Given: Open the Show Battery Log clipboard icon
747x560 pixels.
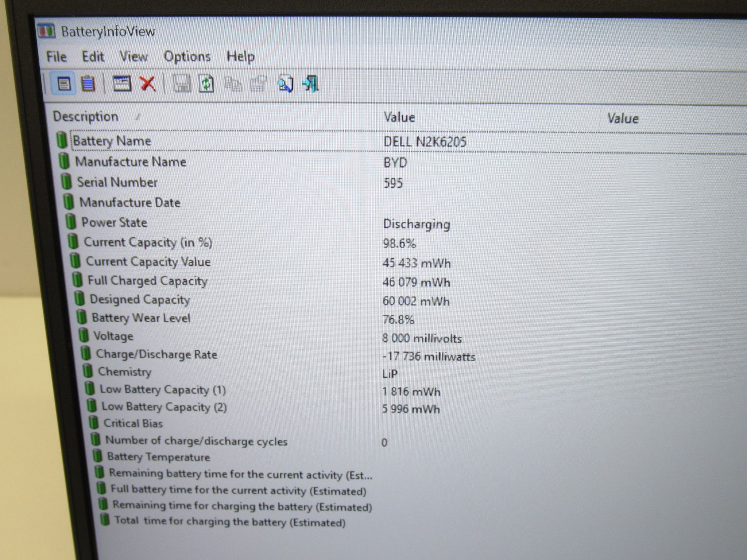Looking at the screenshot, I should 88,84.
